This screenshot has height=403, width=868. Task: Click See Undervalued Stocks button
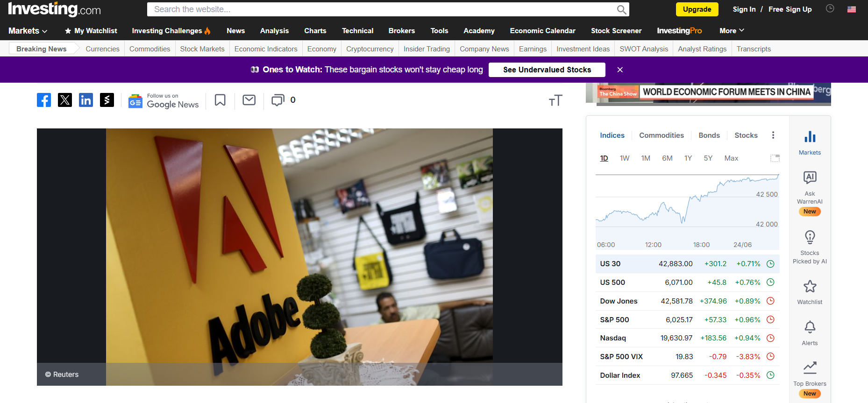(x=547, y=70)
